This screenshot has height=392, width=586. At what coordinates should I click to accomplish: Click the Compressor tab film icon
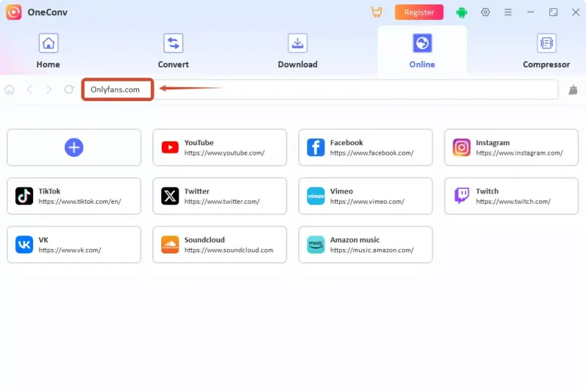point(546,43)
